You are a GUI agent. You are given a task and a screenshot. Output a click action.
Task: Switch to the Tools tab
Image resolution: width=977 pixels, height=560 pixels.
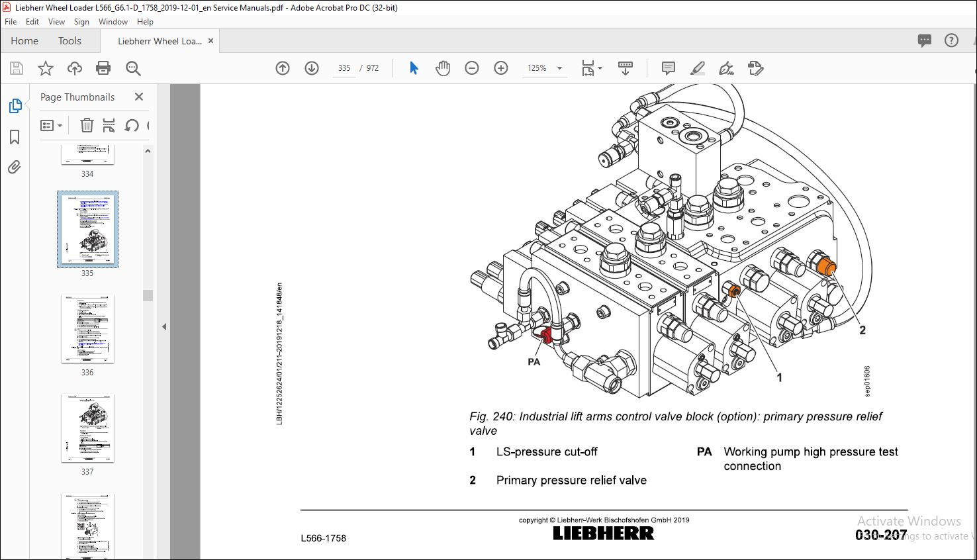click(70, 41)
